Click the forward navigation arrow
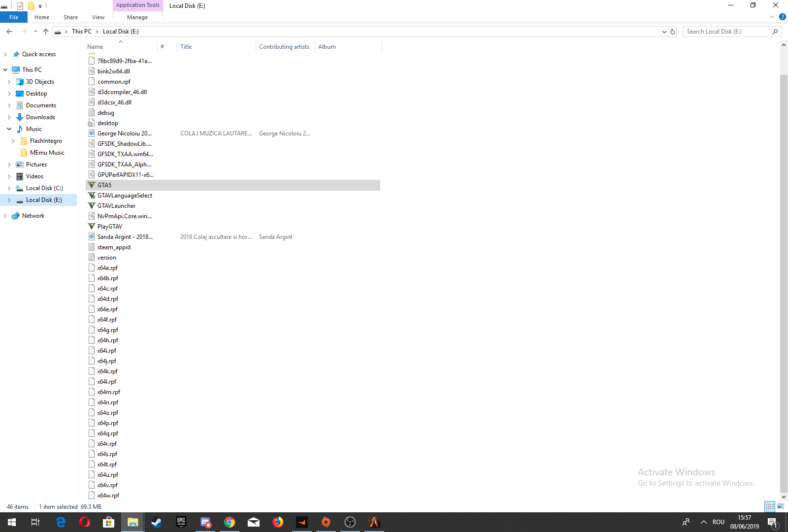Image resolution: width=788 pixels, height=532 pixels. point(24,32)
